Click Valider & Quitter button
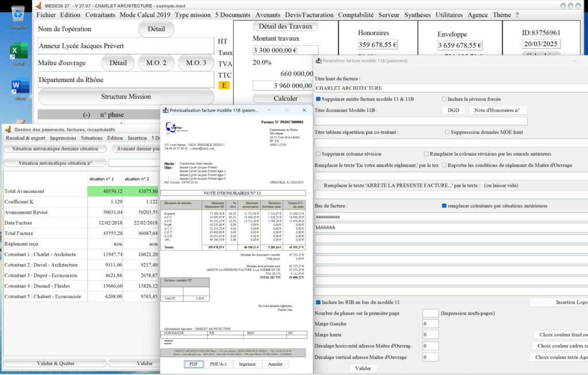 pyautogui.click(x=55, y=364)
